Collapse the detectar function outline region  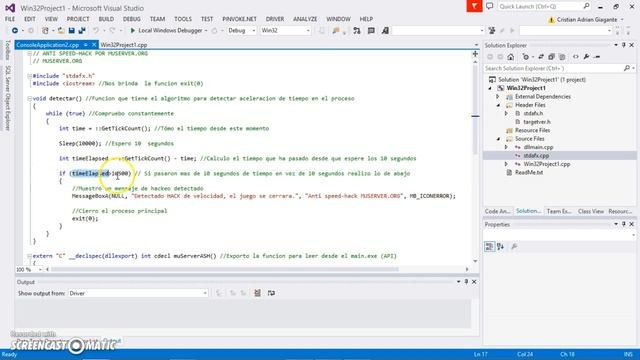[29, 98]
